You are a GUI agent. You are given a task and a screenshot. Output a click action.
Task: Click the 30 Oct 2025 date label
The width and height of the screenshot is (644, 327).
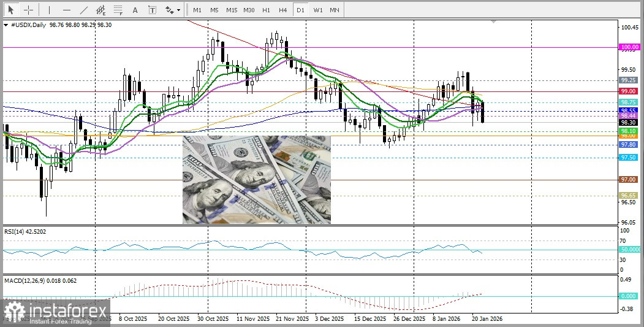pos(213,319)
